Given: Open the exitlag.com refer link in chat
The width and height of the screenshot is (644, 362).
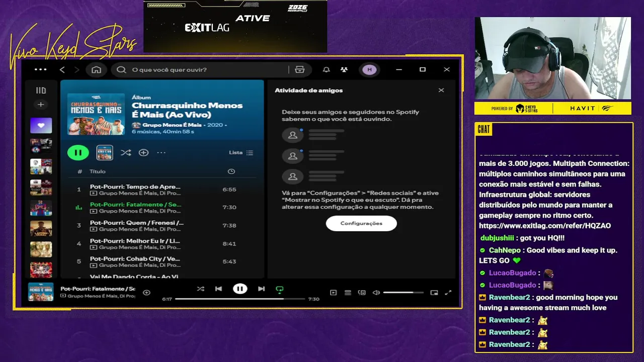Looking at the screenshot, I should 545,226.
